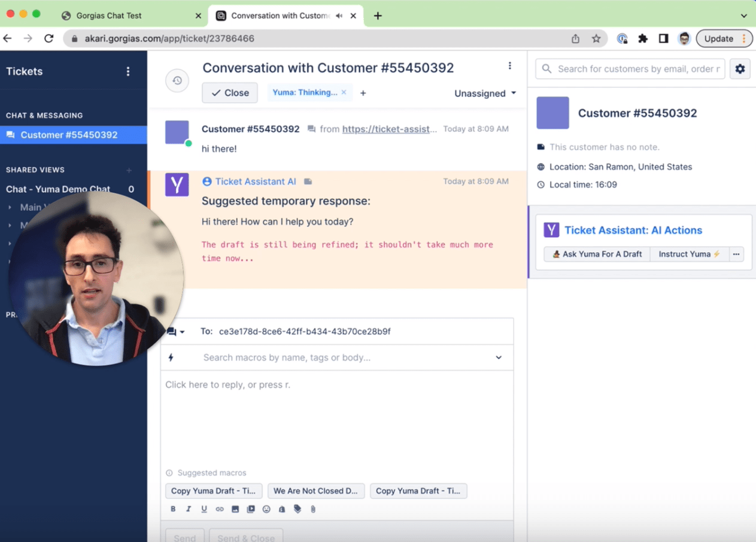The image size is (756, 542).
Task: Click the Instruct Yuma button
Action: (689, 254)
